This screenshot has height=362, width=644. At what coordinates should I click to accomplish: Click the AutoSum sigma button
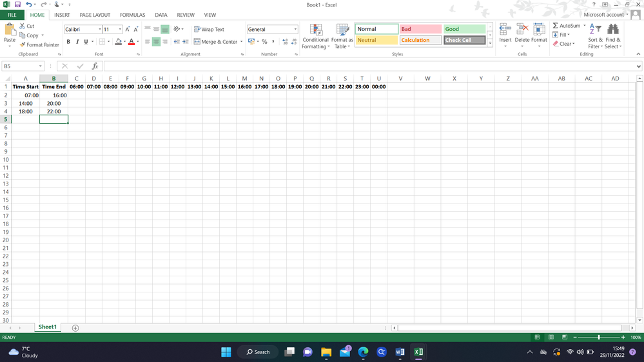pos(567,26)
